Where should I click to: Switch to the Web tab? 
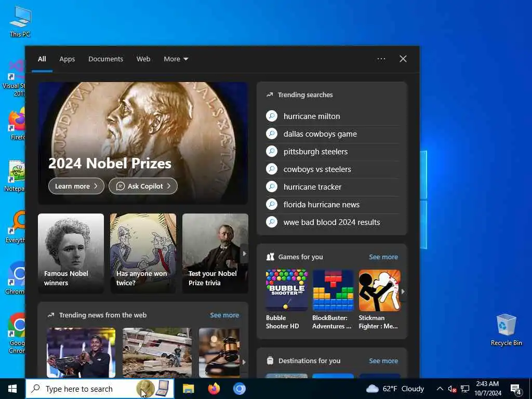click(x=143, y=59)
